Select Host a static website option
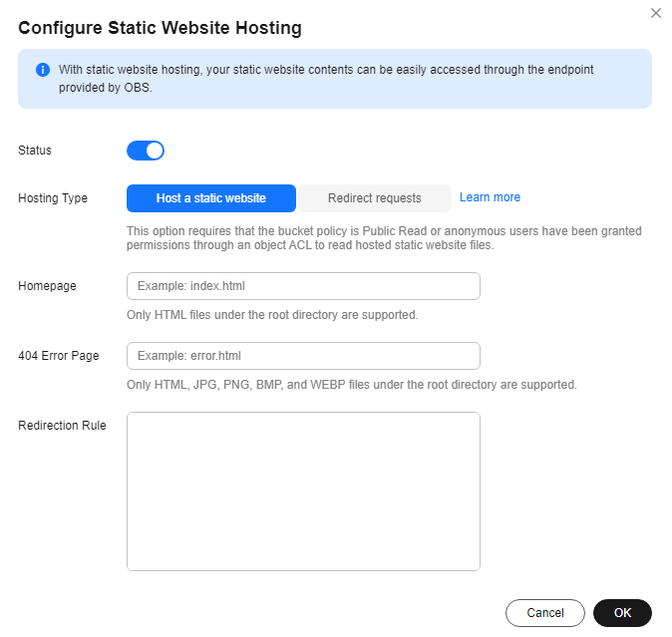 pos(211,198)
